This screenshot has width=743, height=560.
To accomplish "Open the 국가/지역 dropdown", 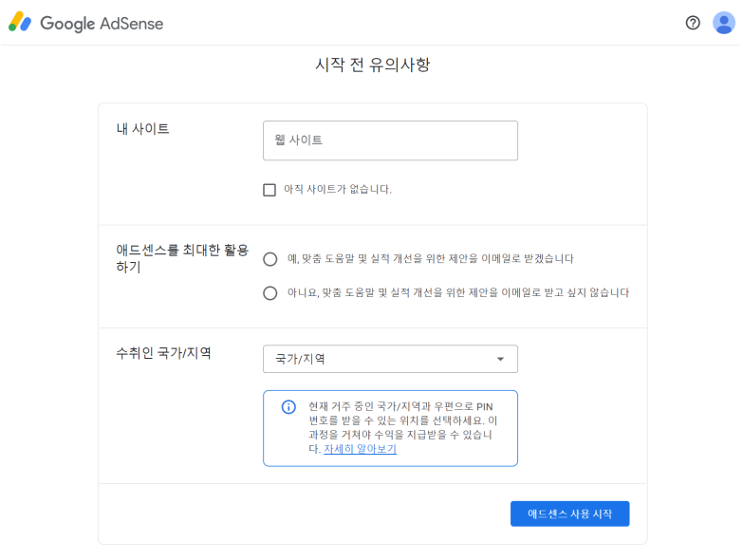I will tap(390, 359).
